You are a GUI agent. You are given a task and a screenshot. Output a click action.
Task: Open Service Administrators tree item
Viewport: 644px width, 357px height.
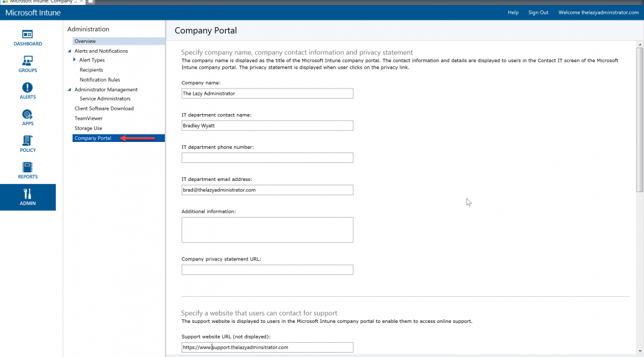(x=105, y=99)
